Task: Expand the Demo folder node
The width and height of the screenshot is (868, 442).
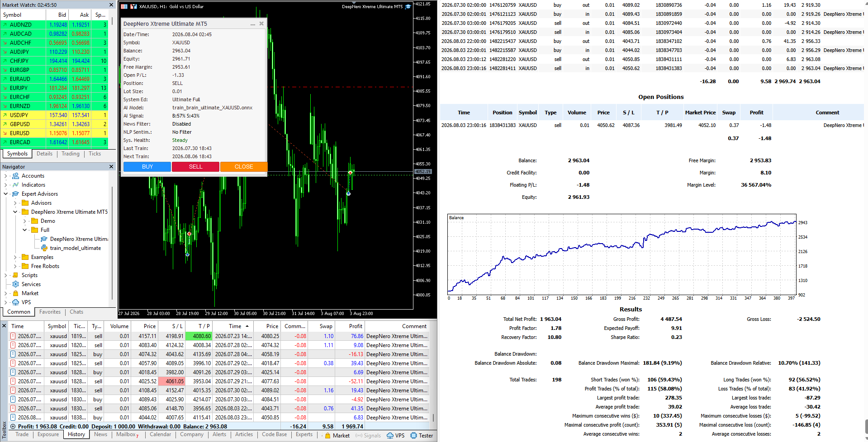Action: point(24,221)
